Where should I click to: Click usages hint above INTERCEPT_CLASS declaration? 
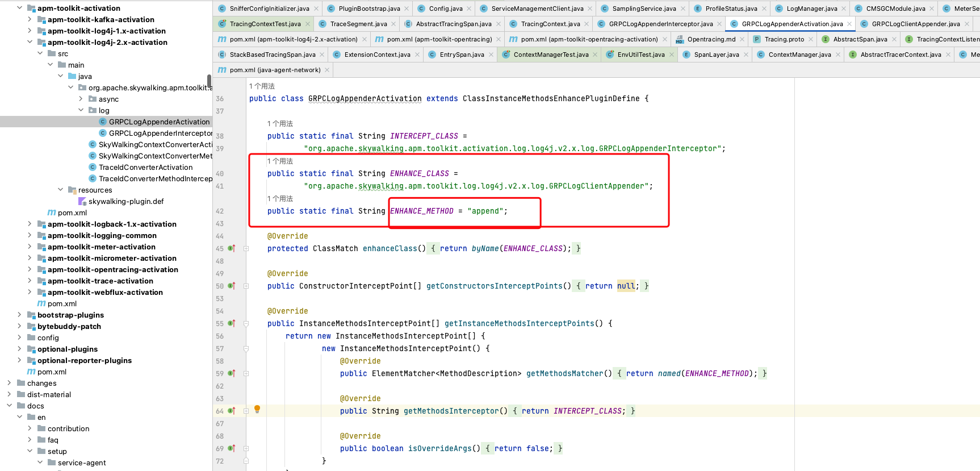coord(280,124)
